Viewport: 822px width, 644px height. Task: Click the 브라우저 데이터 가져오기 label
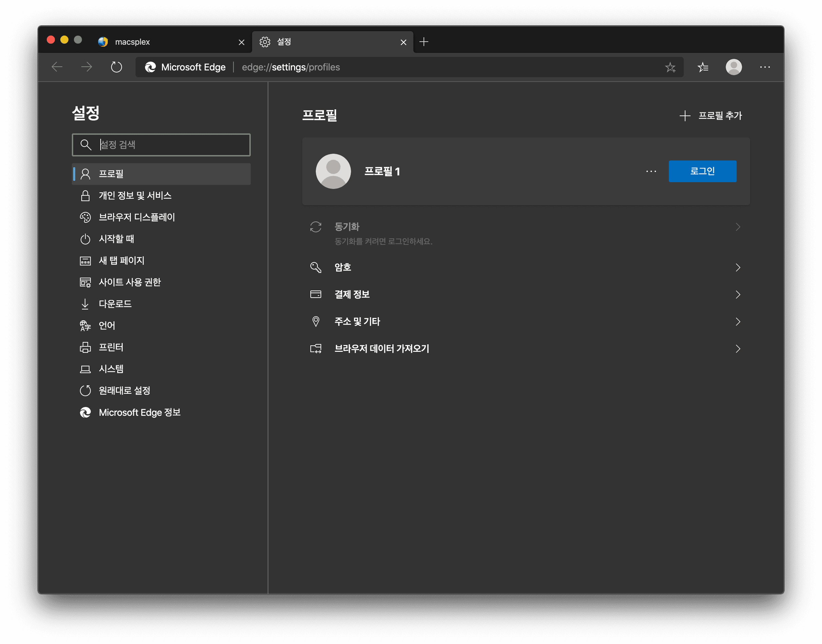point(382,349)
